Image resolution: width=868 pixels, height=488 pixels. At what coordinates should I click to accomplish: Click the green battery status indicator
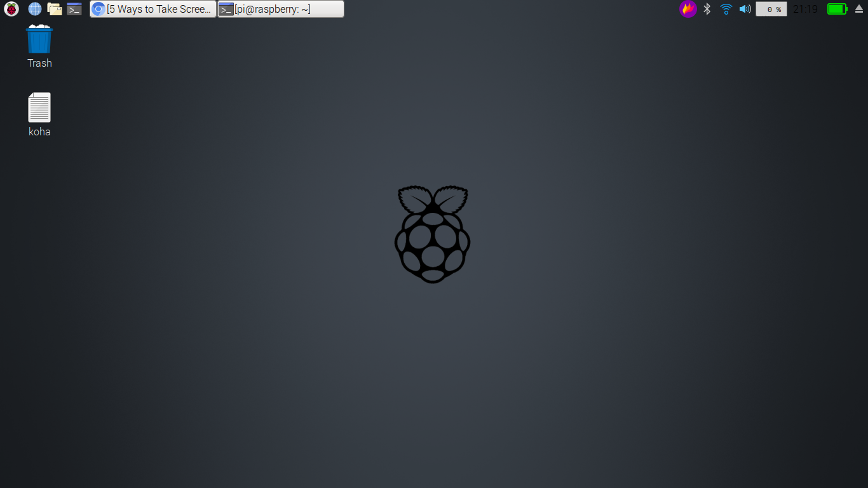836,9
